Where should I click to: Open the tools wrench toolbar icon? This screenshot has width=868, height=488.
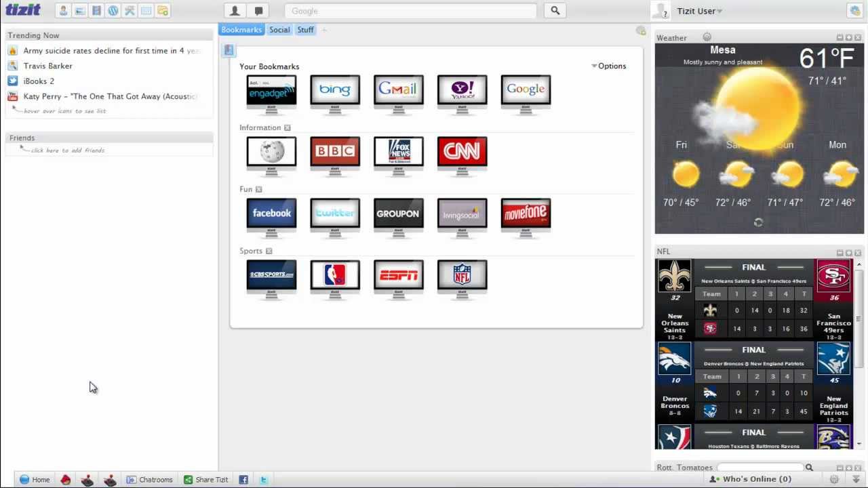click(130, 11)
